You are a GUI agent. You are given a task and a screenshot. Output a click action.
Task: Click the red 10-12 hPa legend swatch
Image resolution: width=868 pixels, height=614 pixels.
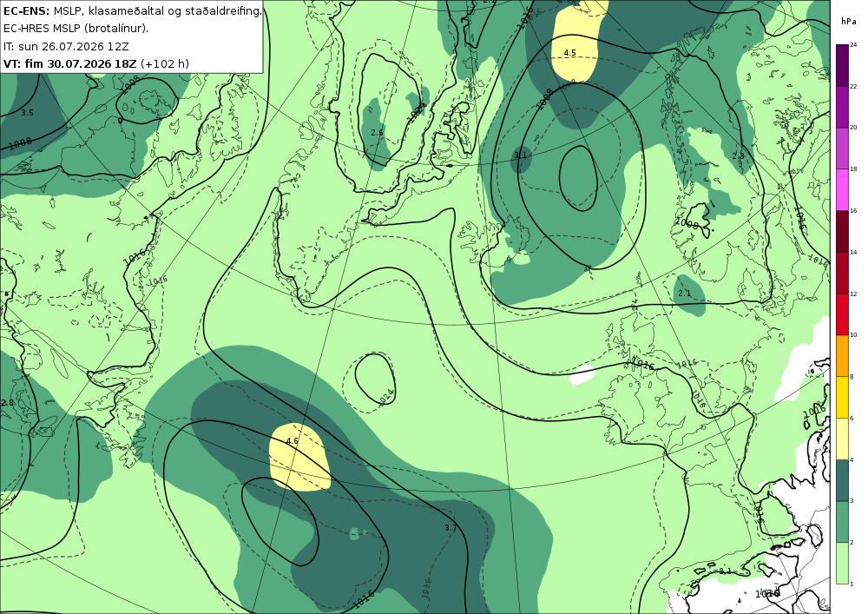(843, 314)
